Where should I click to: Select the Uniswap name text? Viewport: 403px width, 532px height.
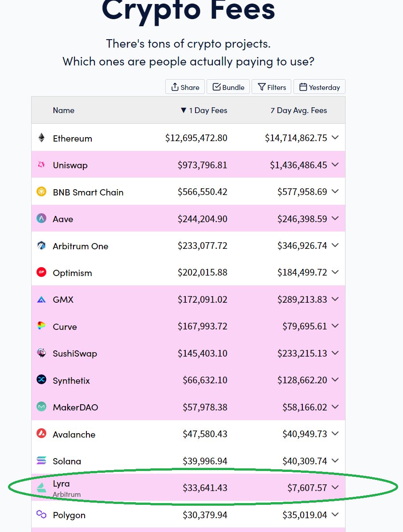tap(70, 166)
